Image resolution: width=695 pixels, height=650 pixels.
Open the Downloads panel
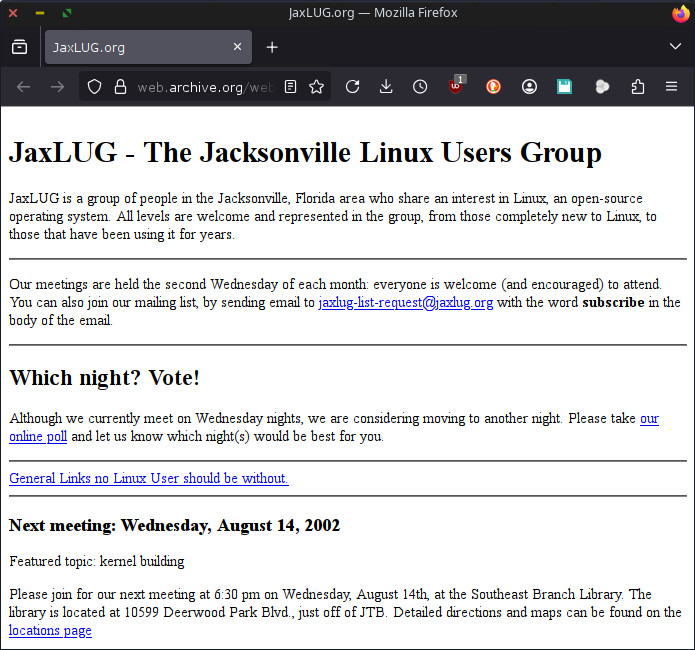386,86
